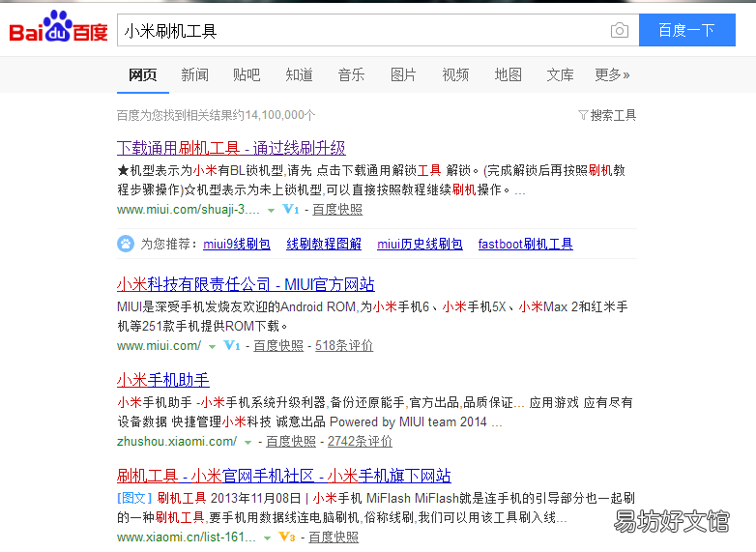Viewport: 756px width, 552px height.
Task: Click the Baidu paw recommendation icon
Action: pyautogui.click(x=126, y=244)
